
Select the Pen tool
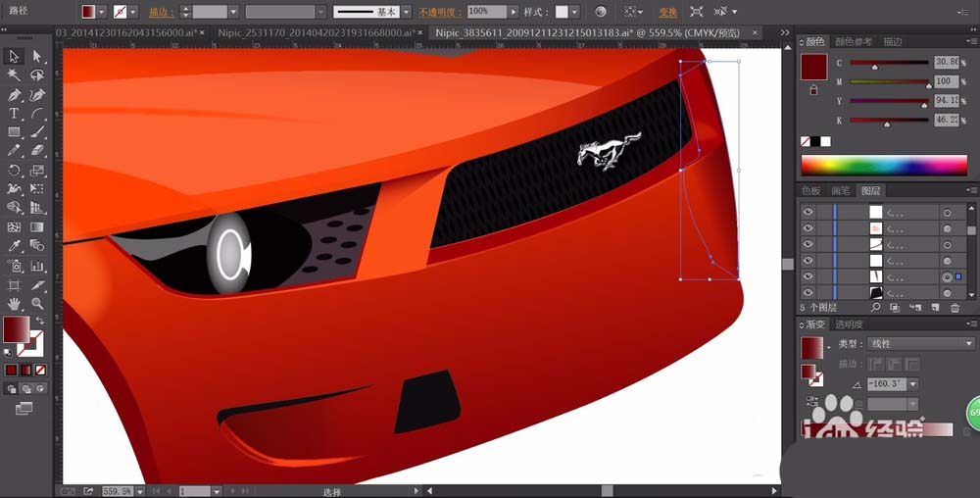[x=13, y=94]
